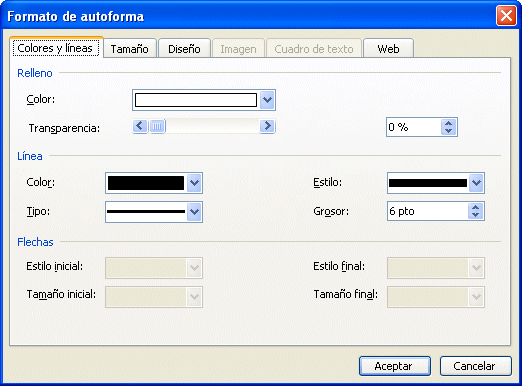This screenshot has width=522, height=386.
Task: Click the transparency slider right arrow
Action: tap(267, 126)
